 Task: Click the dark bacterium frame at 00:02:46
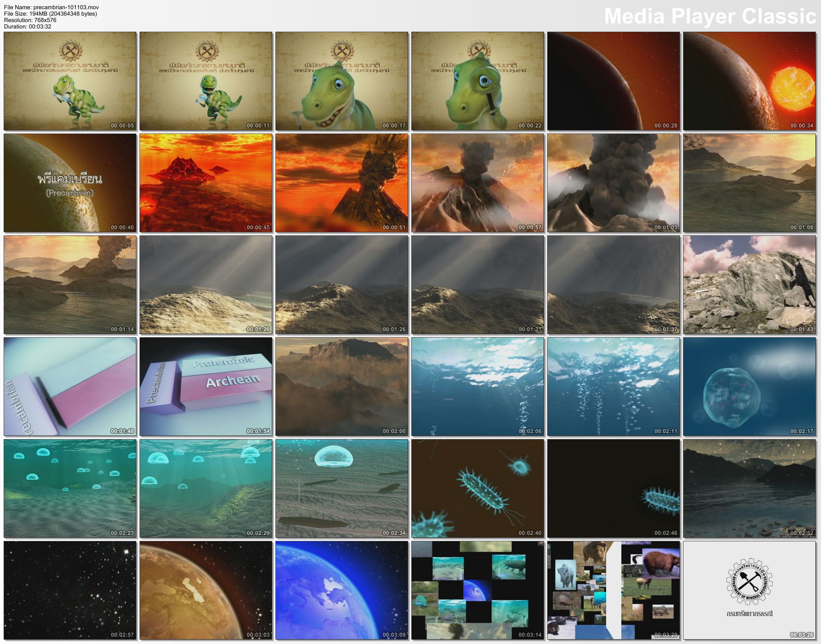614,488
